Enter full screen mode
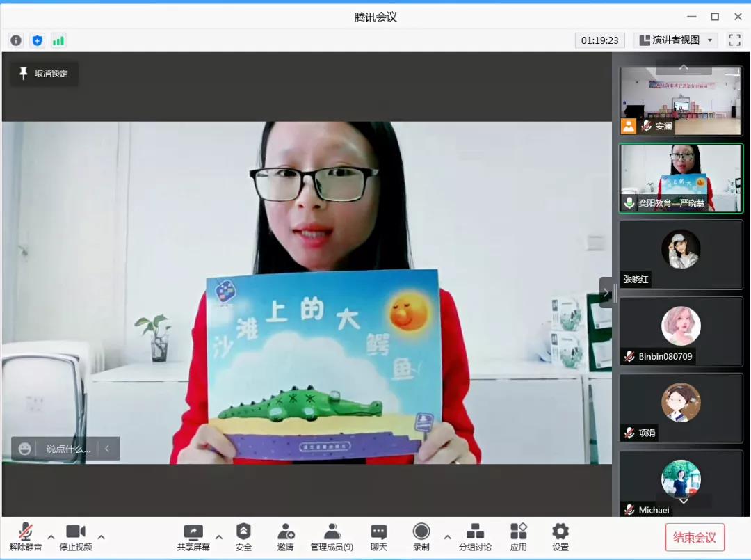 click(734, 40)
